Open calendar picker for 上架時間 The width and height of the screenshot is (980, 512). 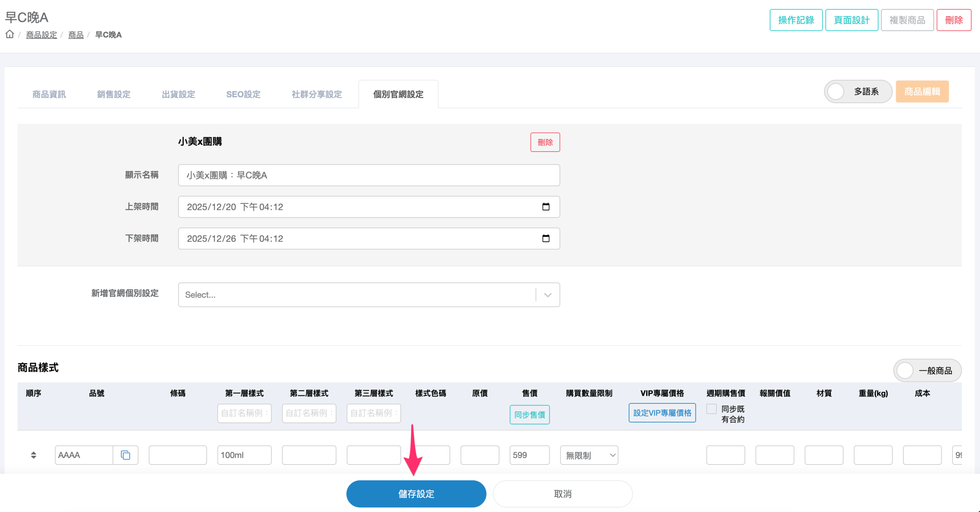(546, 207)
